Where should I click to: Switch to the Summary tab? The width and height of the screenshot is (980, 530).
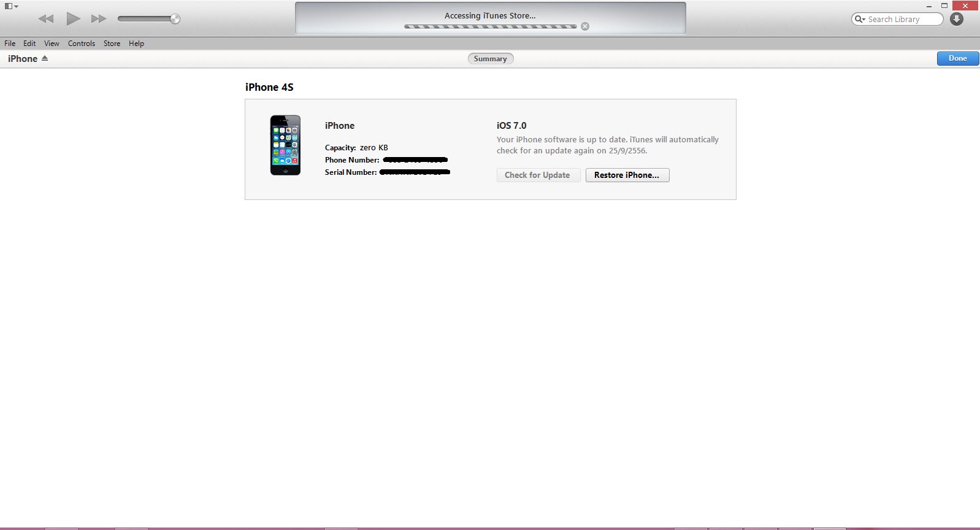(x=490, y=59)
